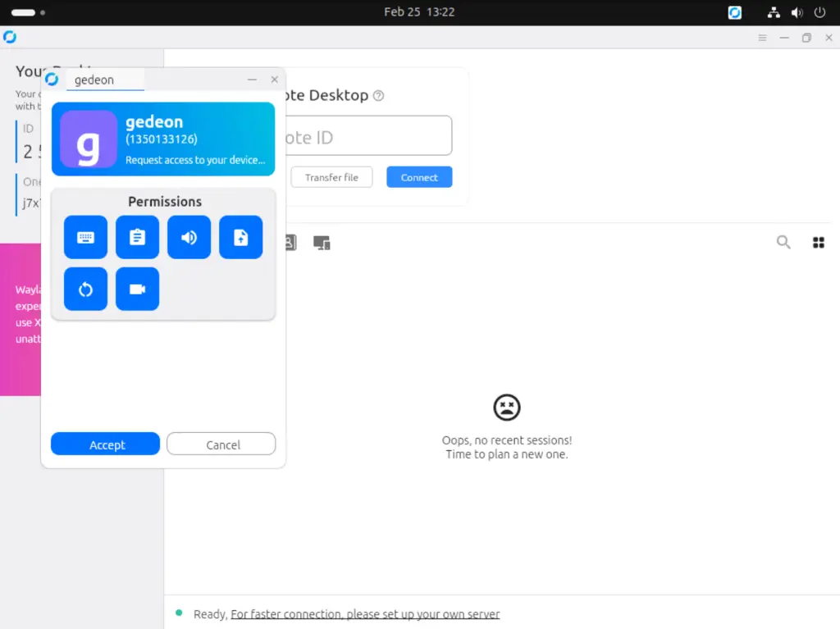The image size is (840, 629).
Task: Click the volume icon in Ubuntu top bar
Action: (x=797, y=12)
